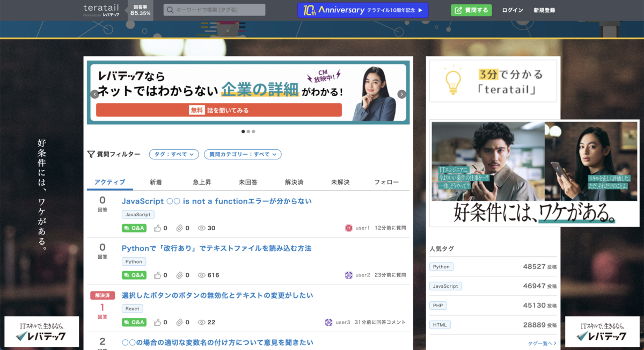Switch to the 新着 tab
Viewport: 644px width, 350px height.
pyautogui.click(x=156, y=183)
